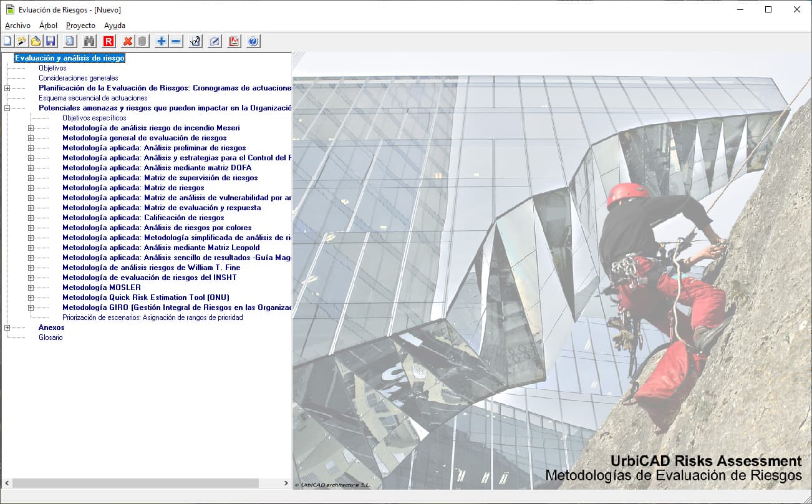Click the pencil edit document icon

[215, 42]
